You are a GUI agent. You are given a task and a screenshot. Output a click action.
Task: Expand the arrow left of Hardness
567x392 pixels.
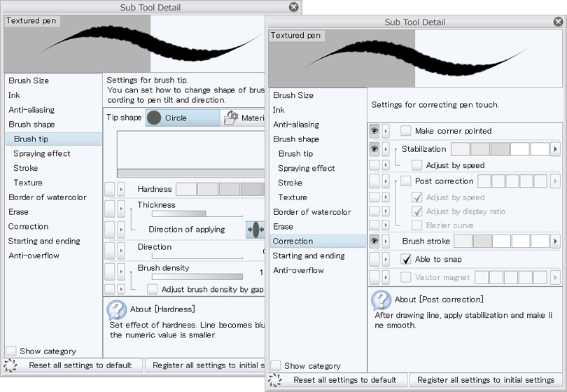click(121, 189)
